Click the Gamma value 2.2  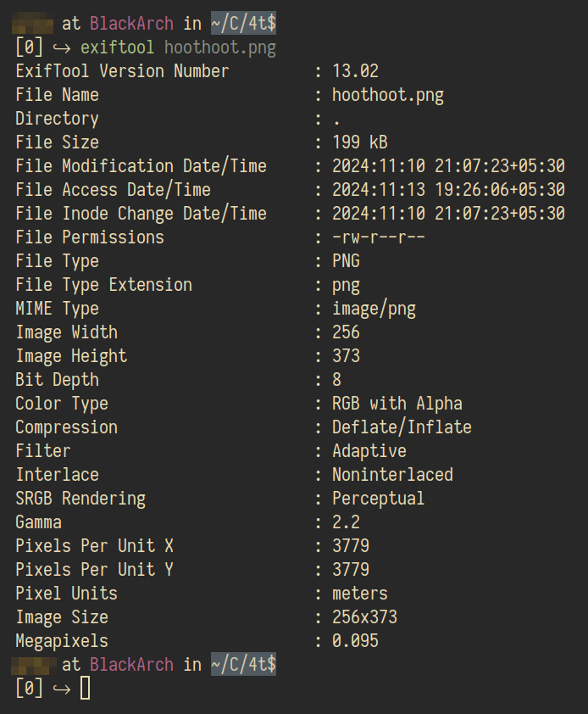(x=346, y=522)
